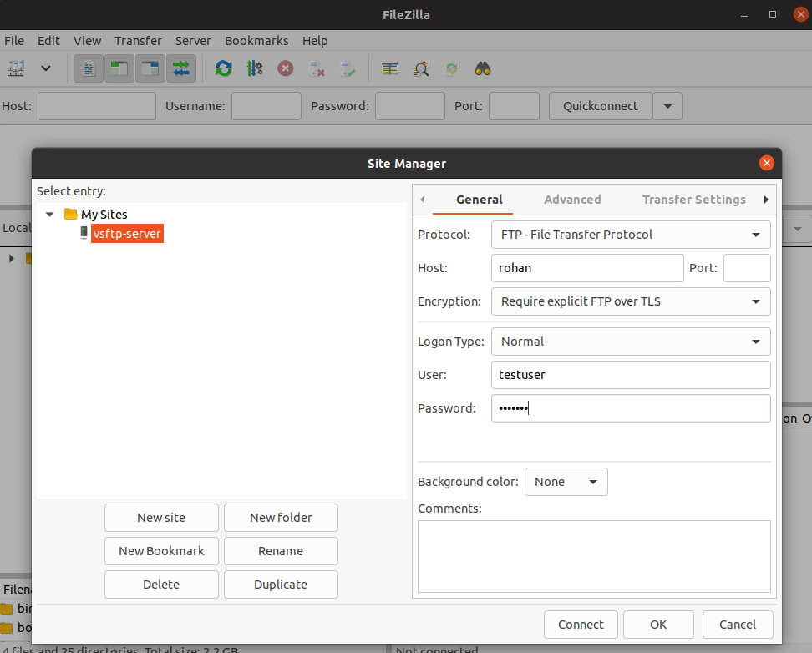Image resolution: width=812 pixels, height=653 pixels.
Task: Open the Protocol dropdown
Action: tap(630, 235)
